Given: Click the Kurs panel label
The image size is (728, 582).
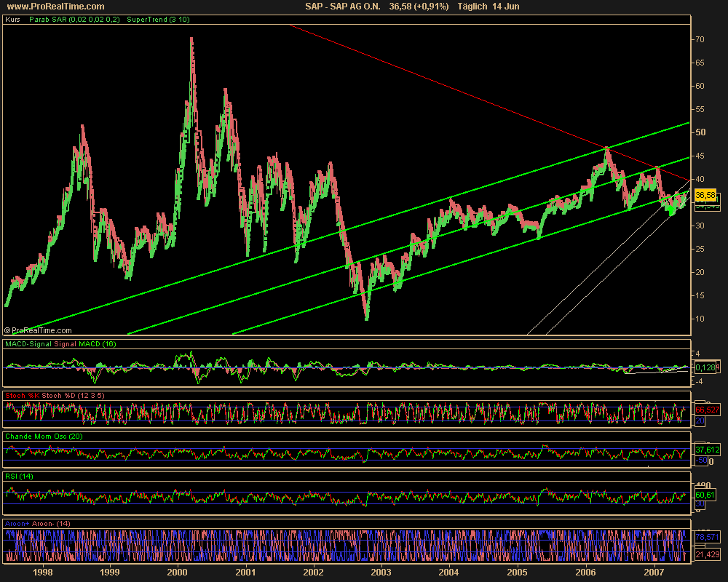Looking at the screenshot, I should tap(12, 20).
